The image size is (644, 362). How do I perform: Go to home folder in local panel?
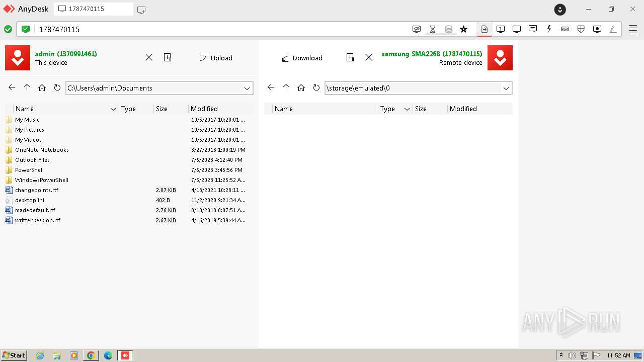click(42, 87)
